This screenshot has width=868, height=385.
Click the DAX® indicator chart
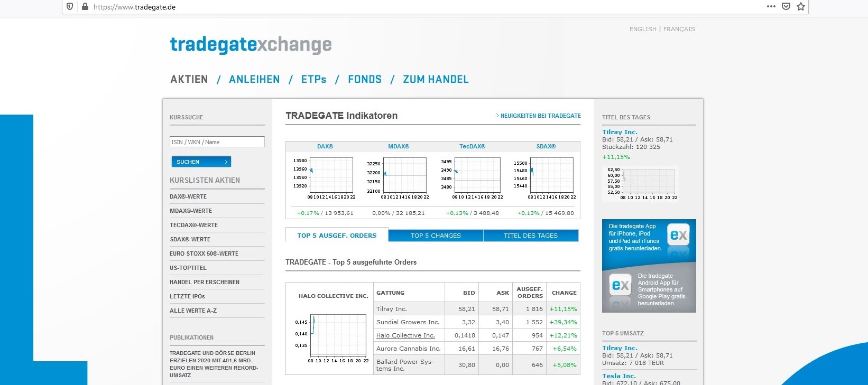(x=324, y=178)
